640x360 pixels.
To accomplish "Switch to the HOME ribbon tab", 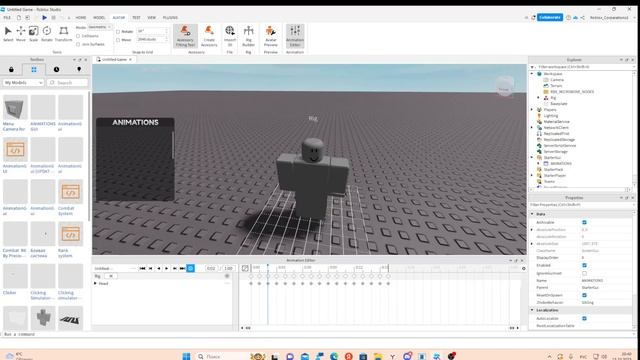I will pos(81,18).
